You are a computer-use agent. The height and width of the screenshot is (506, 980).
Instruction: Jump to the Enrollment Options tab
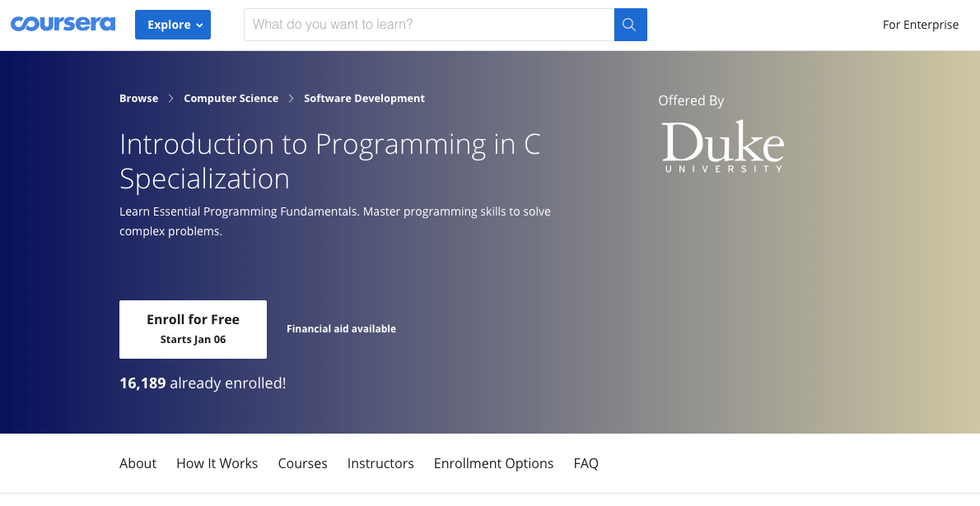[493, 463]
